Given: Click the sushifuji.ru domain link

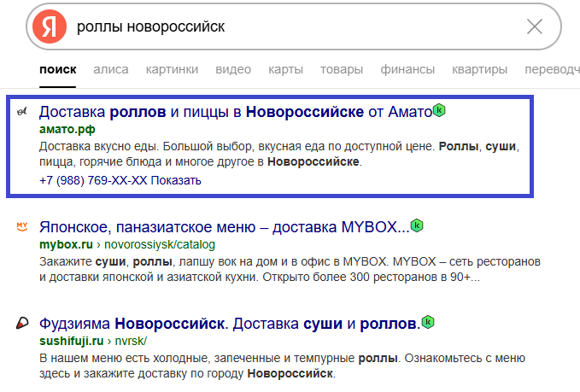Looking at the screenshot, I should point(72,341).
